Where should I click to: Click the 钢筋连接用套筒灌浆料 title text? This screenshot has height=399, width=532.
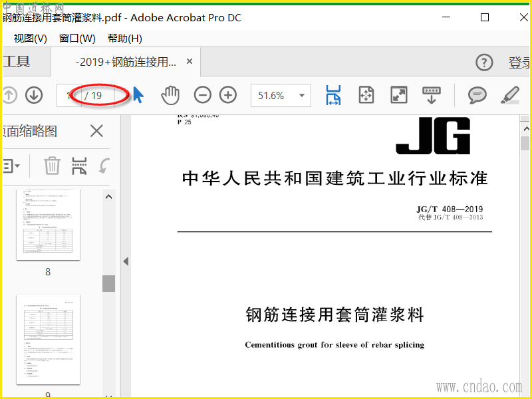[x=335, y=315]
